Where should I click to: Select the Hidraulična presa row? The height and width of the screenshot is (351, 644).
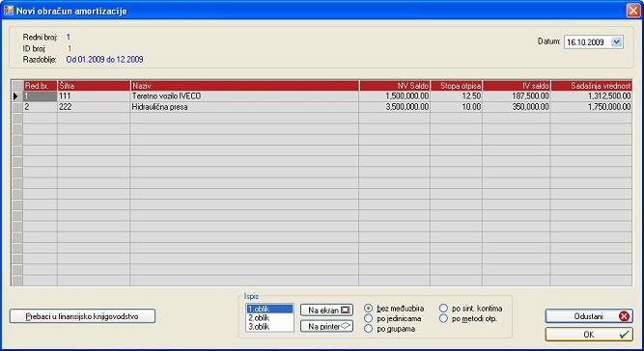322,107
